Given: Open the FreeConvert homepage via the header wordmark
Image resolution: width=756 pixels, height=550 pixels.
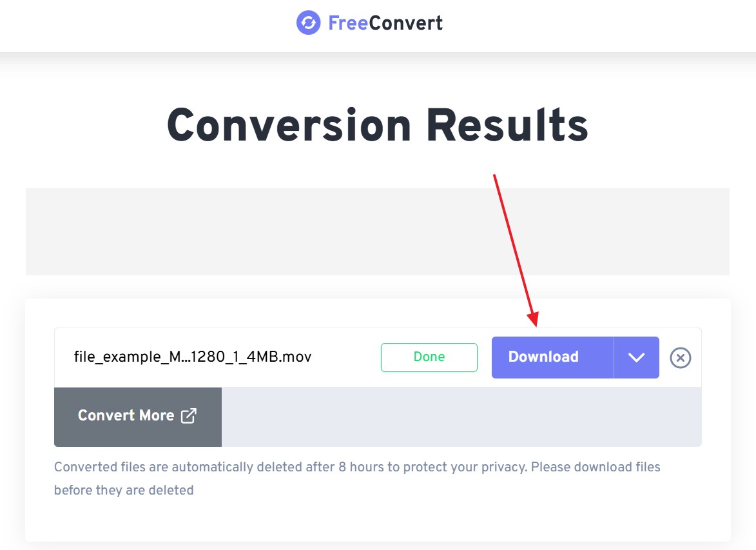Looking at the screenshot, I should [x=387, y=22].
